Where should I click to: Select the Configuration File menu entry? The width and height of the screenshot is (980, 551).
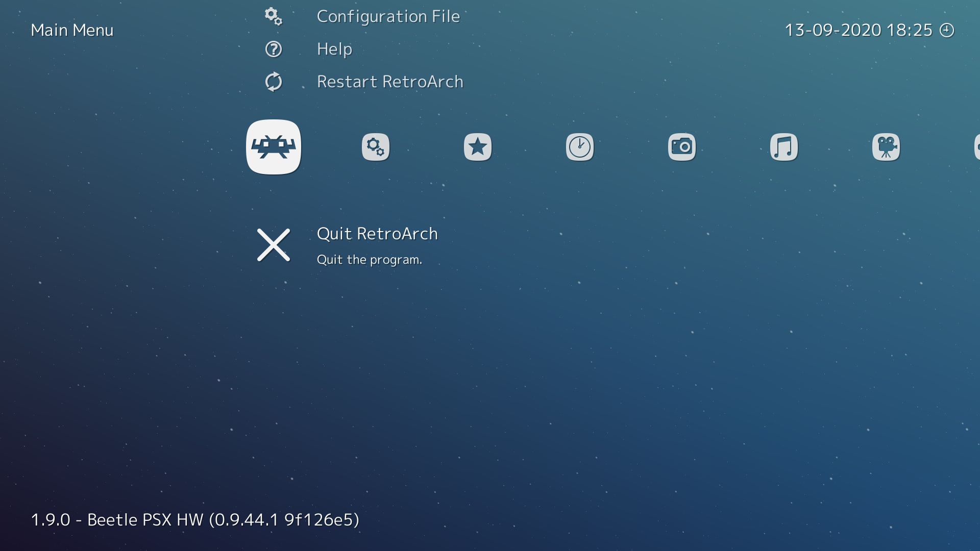pyautogui.click(x=388, y=16)
